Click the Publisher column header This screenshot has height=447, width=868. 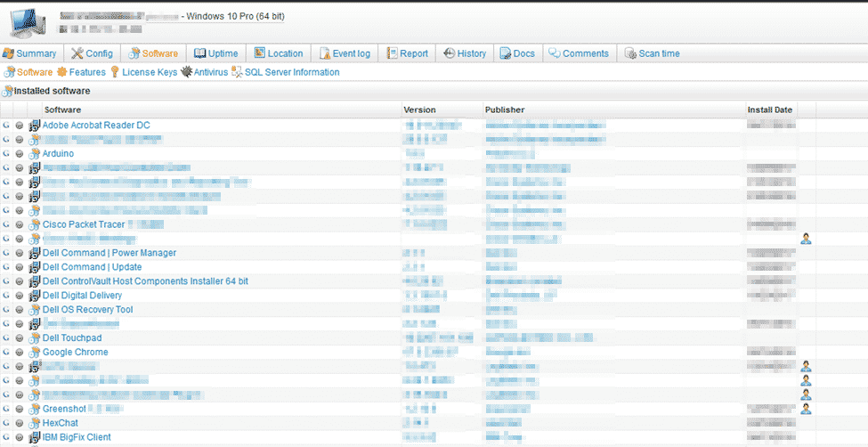tap(505, 110)
